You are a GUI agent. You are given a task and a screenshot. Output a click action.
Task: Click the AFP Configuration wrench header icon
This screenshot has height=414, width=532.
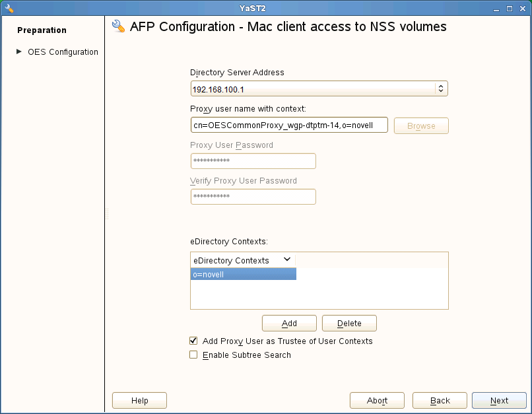click(119, 26)
